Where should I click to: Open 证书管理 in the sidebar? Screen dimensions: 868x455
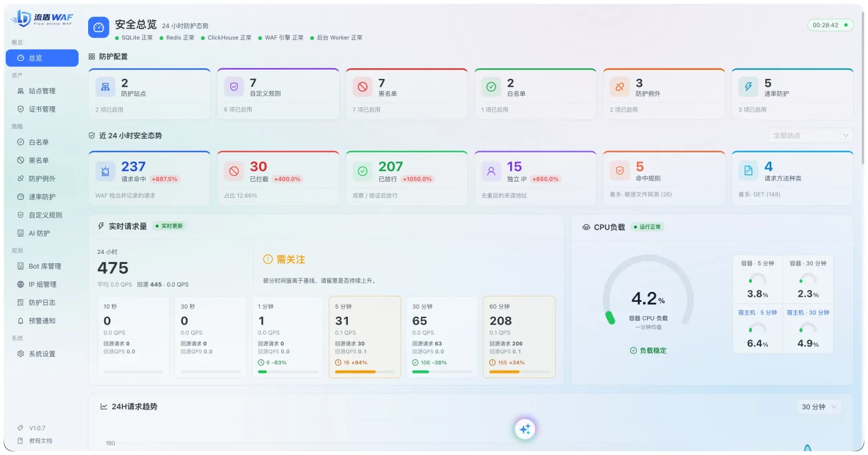(42, 109)
